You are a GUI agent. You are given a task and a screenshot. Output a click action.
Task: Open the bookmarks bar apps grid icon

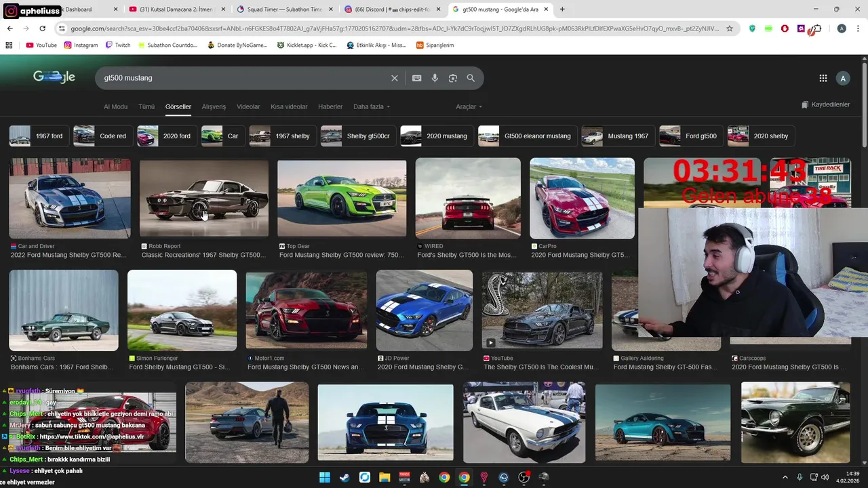[9, 45]
